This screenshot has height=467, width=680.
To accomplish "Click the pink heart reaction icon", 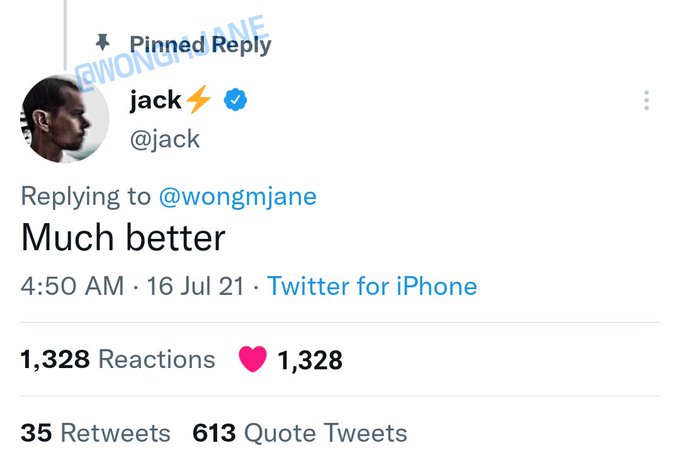I will (x=252, y=360).
